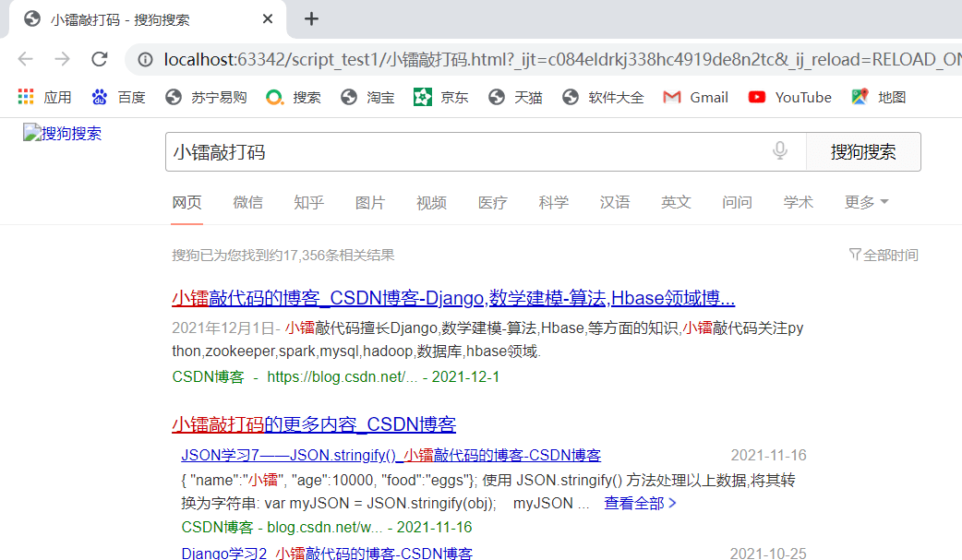Click the date 2021-10-25 beside Django学习2
The image size is (962, 560).
click(x=768, y=554)
